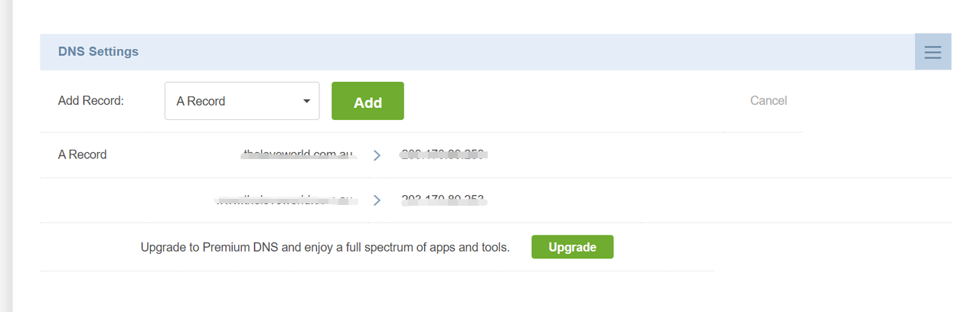
Task: Click the Add Record: label
Action: point(90,101)
